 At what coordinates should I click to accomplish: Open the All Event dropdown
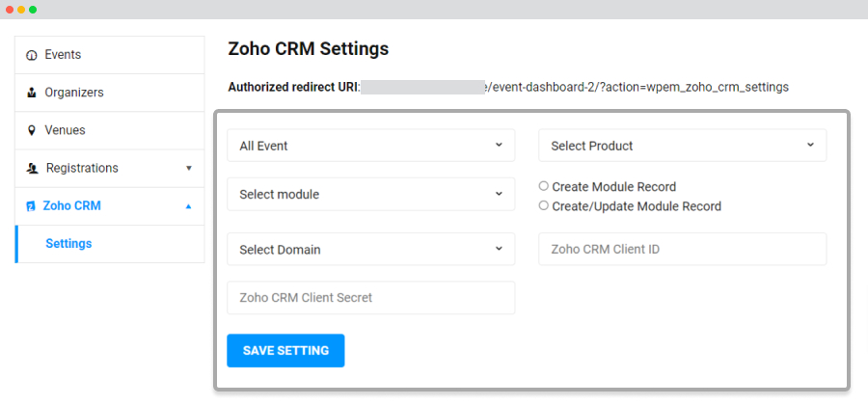(x=371, y=146)
